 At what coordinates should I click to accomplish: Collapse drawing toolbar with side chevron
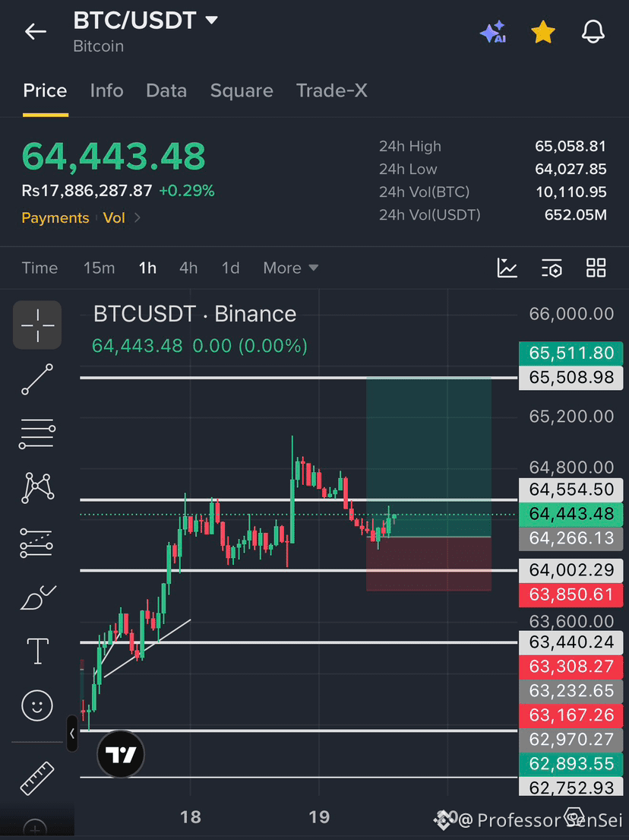point(71,734)
